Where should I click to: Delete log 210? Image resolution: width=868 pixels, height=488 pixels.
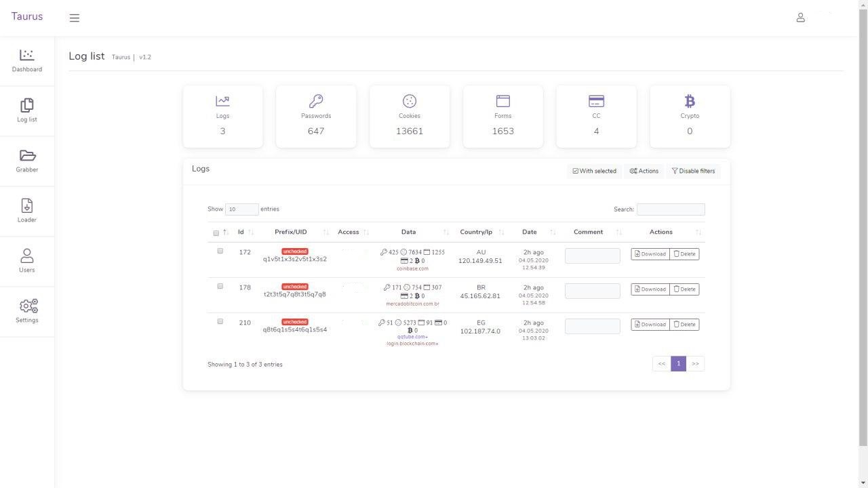[x=684, y=325]
